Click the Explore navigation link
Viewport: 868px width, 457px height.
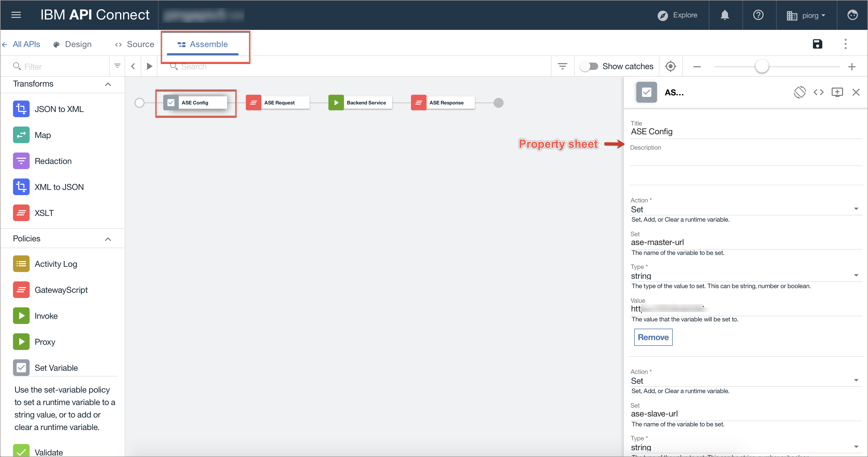pyautogui.click(x=680, y=14)
